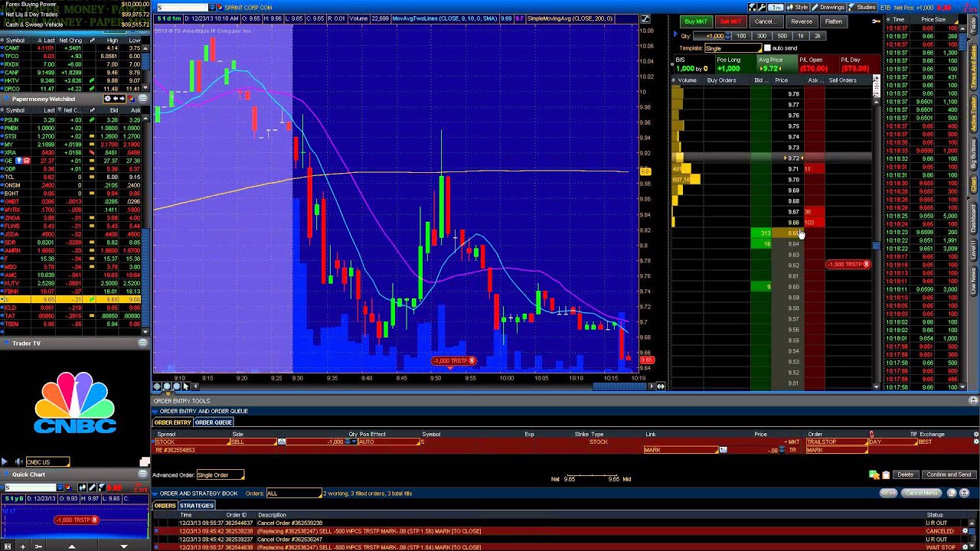Click the Confirm and Send button

pyautogui.click(x=949, y=475)
